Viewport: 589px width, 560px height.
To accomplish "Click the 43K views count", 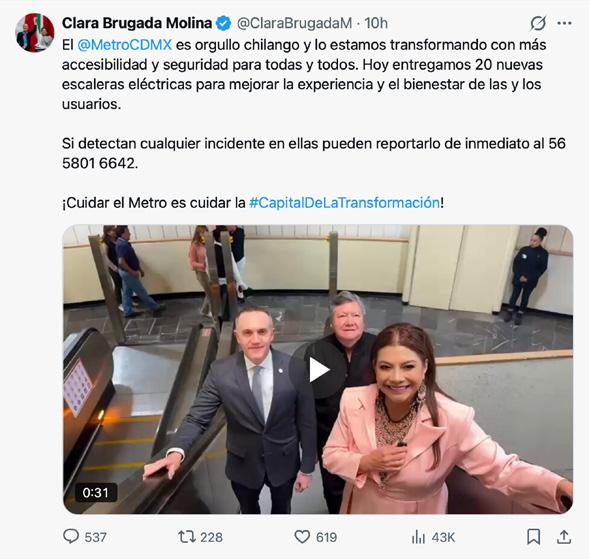I will pos(443,537).
